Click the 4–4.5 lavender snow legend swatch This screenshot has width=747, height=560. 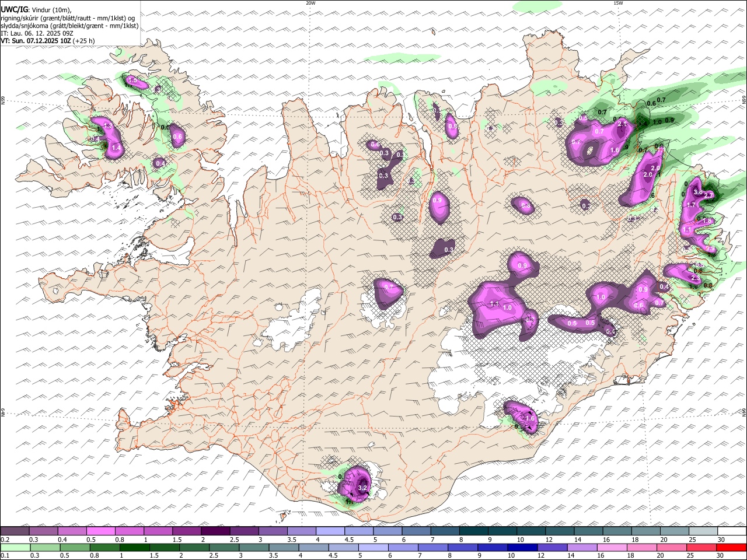329,531
